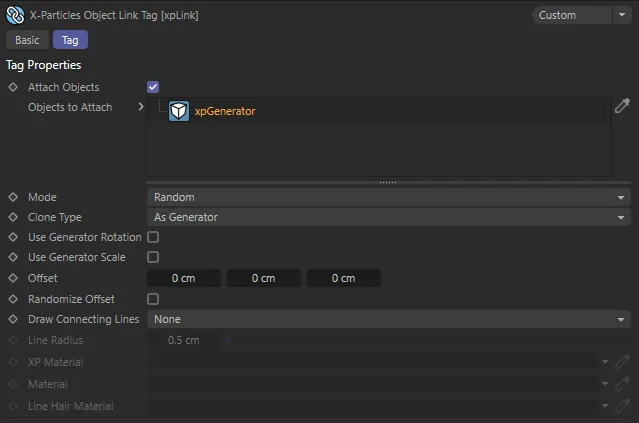Click keyframe diamond next to Mode
The height and width of the screenshot is (423, 639).
(13, 197)
